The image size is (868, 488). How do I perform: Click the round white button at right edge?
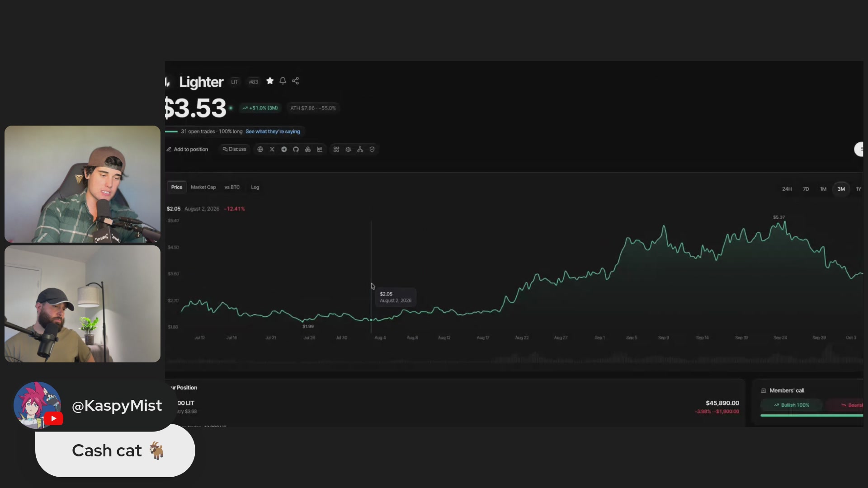pyautogui.click(x=859, y=149)
